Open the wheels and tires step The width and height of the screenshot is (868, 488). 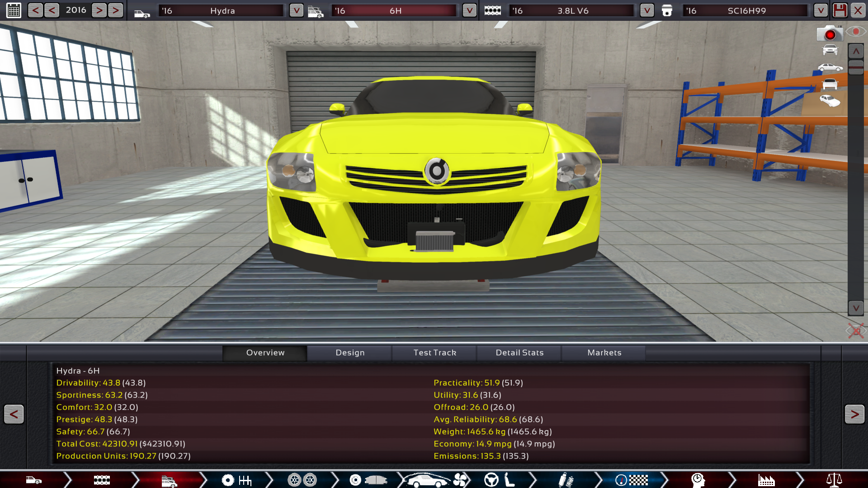point(302,480)
